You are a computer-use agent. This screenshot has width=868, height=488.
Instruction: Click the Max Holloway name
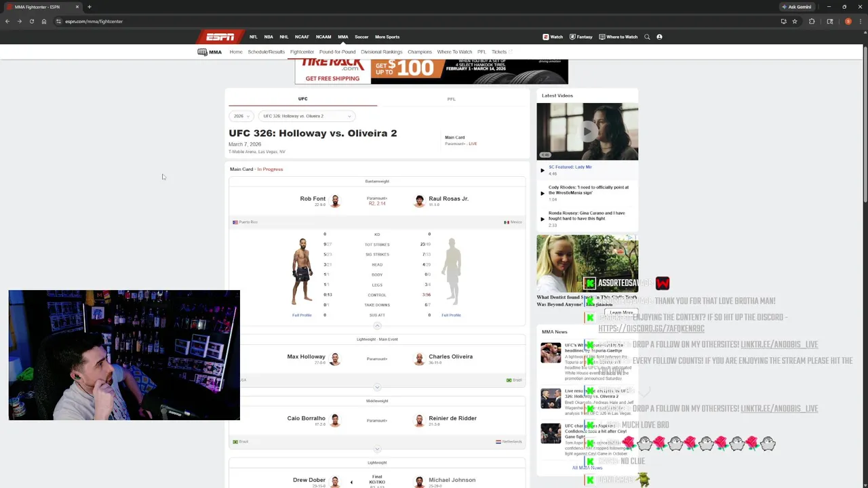[x=306, y=357]
